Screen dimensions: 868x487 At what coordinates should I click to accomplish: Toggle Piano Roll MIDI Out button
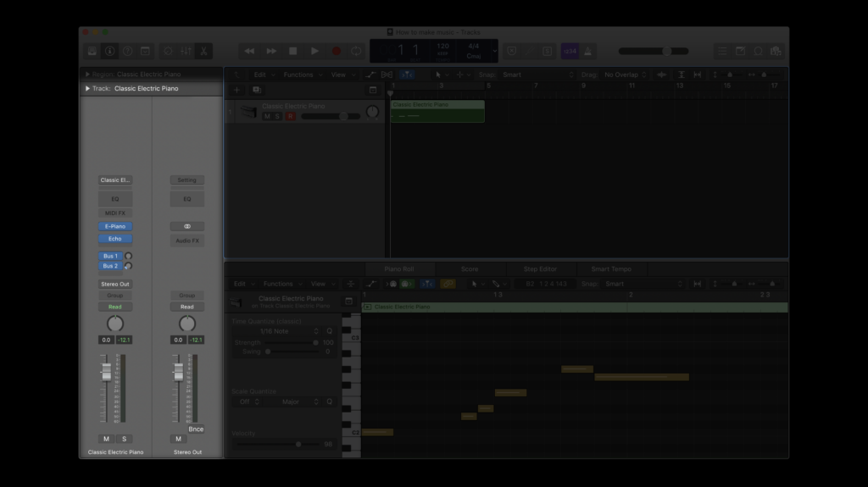408,284
